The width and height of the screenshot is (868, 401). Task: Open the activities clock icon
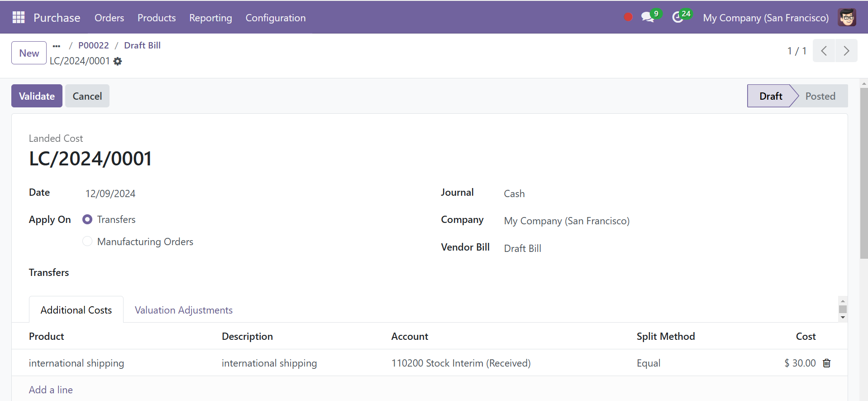[x=677, y=18]
